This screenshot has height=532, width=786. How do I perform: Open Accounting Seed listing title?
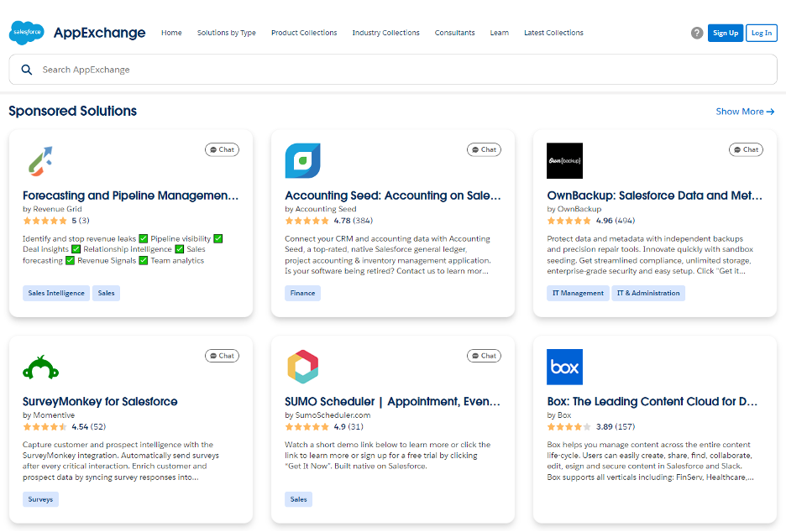[x=393, y=196]
